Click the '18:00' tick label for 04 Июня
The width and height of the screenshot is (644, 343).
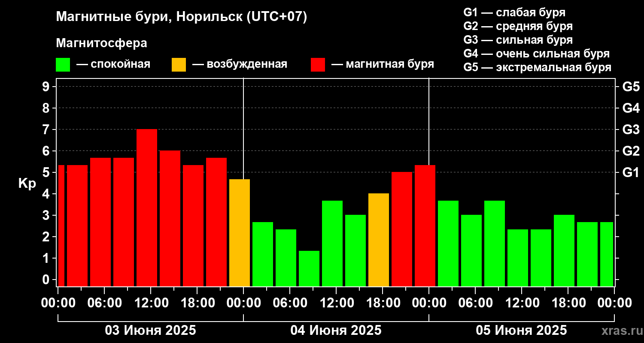pyautogui.click(x=383, y=303)
